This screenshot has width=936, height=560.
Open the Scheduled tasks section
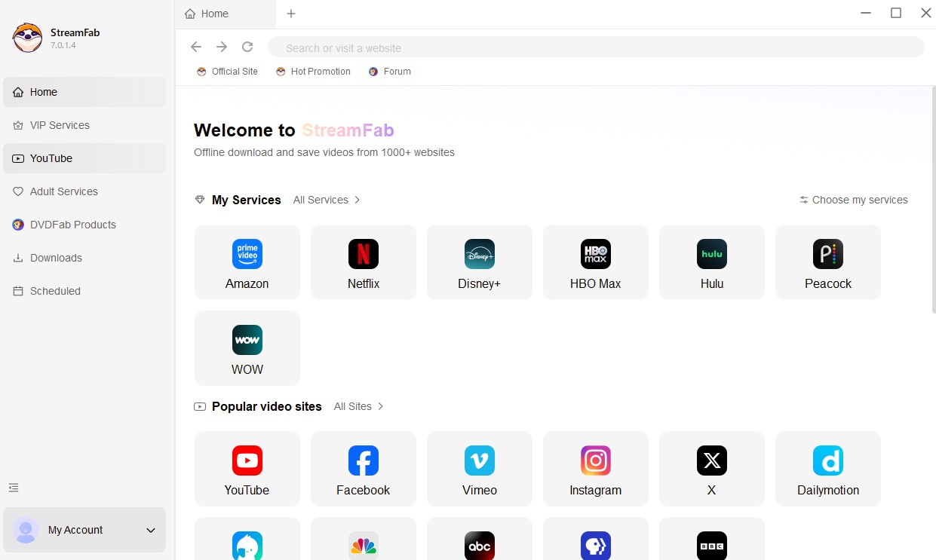pos(54,291)
